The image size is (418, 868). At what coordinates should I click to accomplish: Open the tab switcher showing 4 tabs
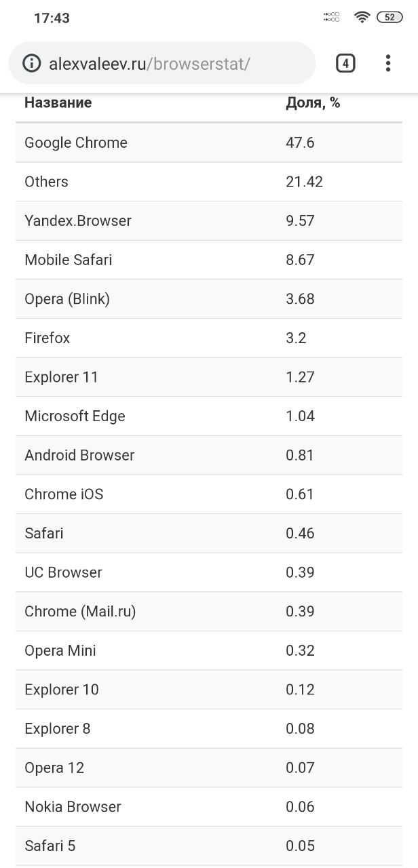(x=345, y=64)
